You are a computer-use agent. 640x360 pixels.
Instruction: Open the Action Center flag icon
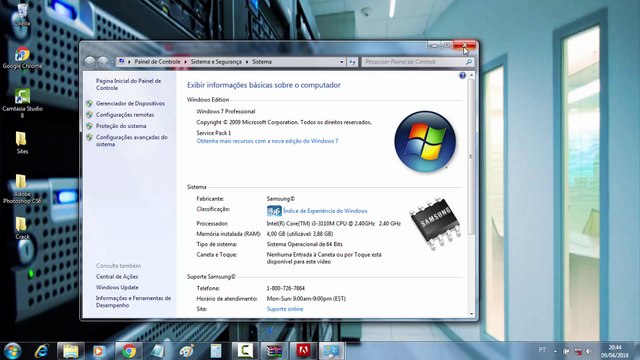(566, 351)
